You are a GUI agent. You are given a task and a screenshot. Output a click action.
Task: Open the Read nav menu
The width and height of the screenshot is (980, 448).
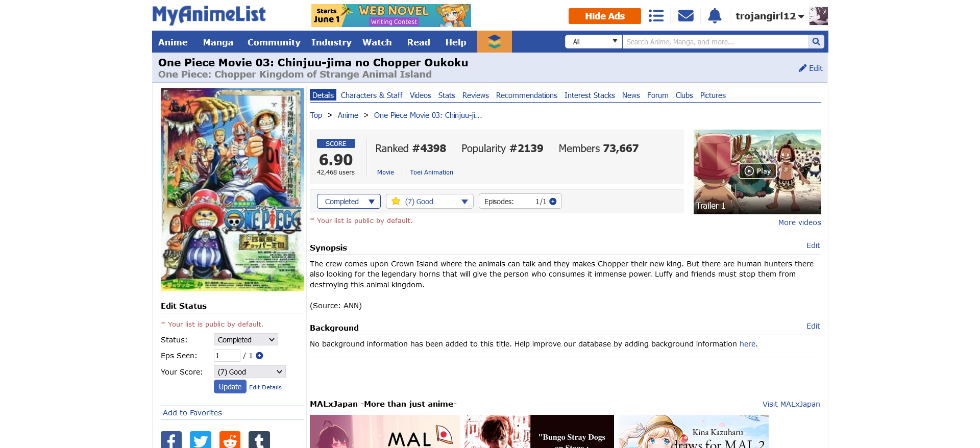419,42
